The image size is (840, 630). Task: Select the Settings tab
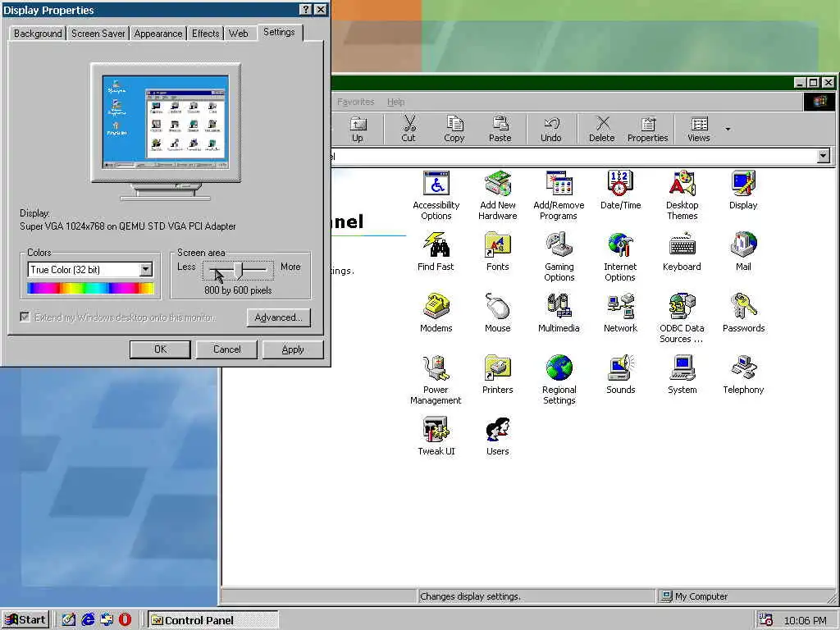click(279, 32)
